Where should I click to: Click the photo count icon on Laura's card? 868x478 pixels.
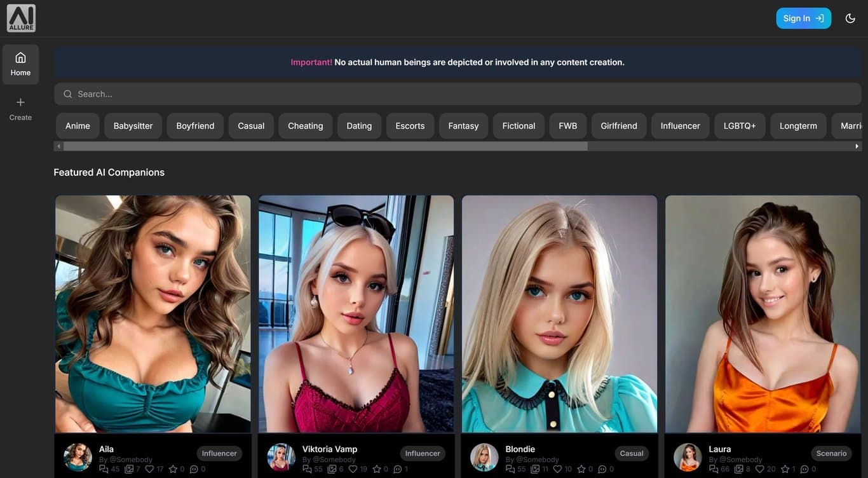(x=740, y=468)
